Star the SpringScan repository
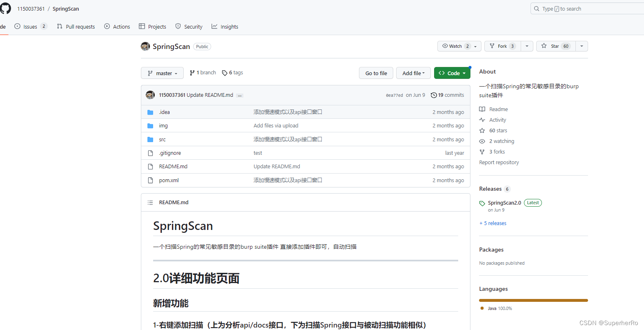 [556, 46]
